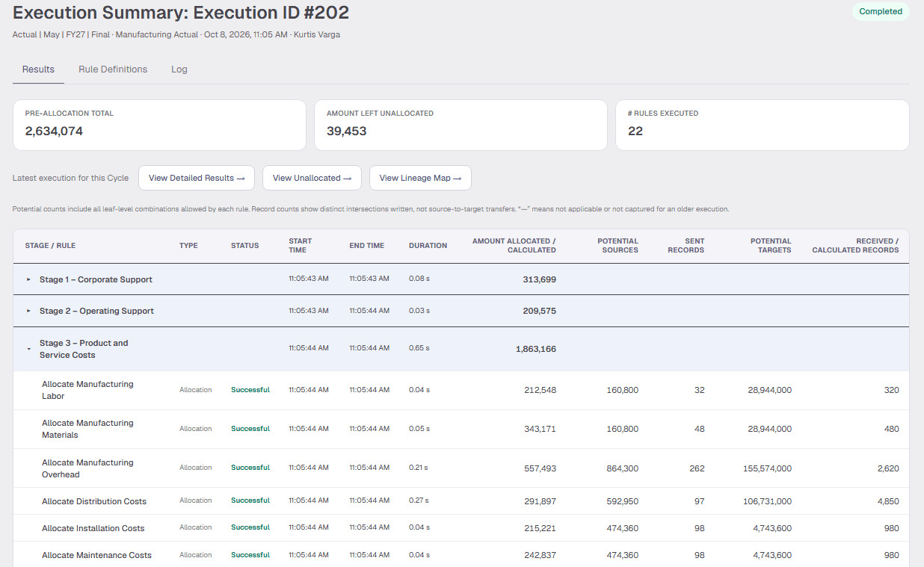Click Overhead sent records 262
Viewport: 924px width, 567px height.
point(697,468)
